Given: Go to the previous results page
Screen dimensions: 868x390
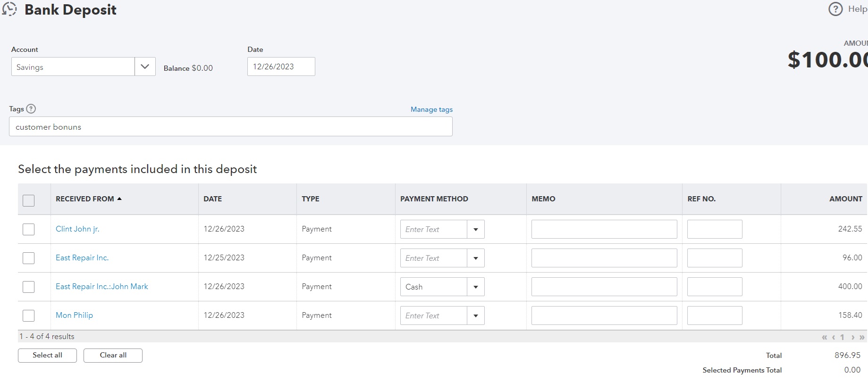Looking at the screenshot, I should click(834, 337).
